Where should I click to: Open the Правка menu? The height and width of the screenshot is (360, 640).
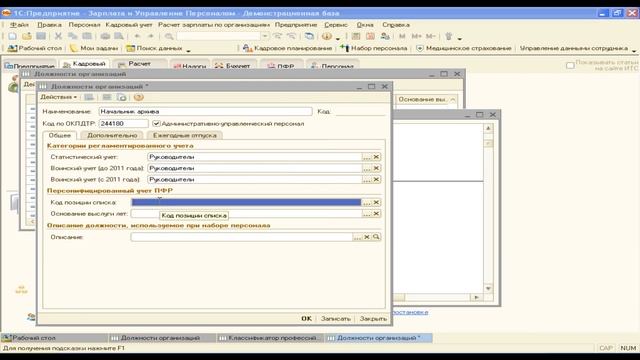pyautogui.click(x=49, y=25)
